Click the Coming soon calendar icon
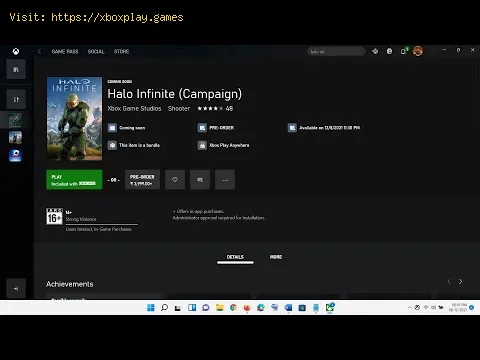Image resolution: width=480 pixels, height=360 pixels. 112,128
